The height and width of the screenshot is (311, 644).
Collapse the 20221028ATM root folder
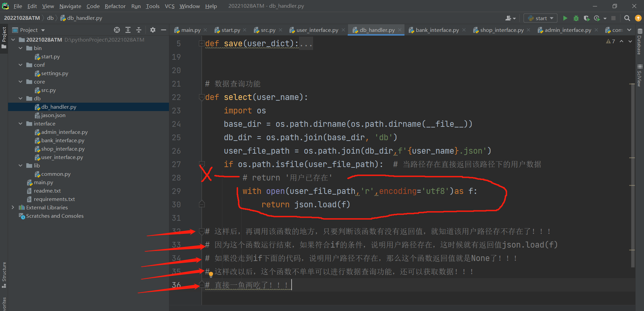coord(13,40)
